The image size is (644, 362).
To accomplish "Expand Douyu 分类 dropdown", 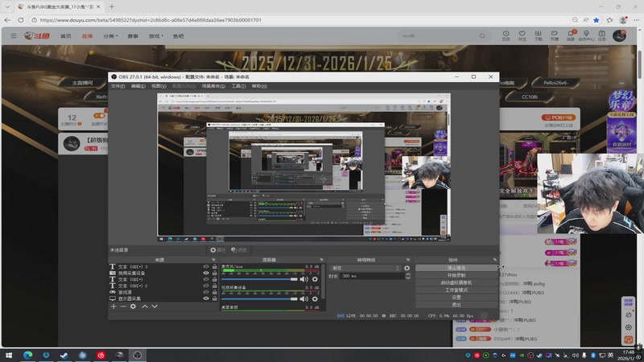I will (110, 36).
